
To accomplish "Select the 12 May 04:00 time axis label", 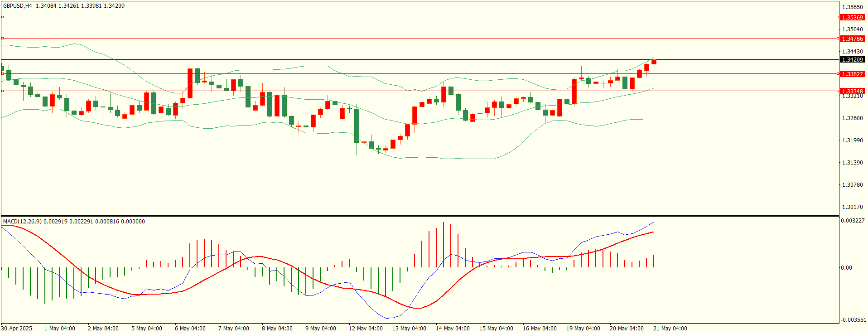I will click(366, 329).
